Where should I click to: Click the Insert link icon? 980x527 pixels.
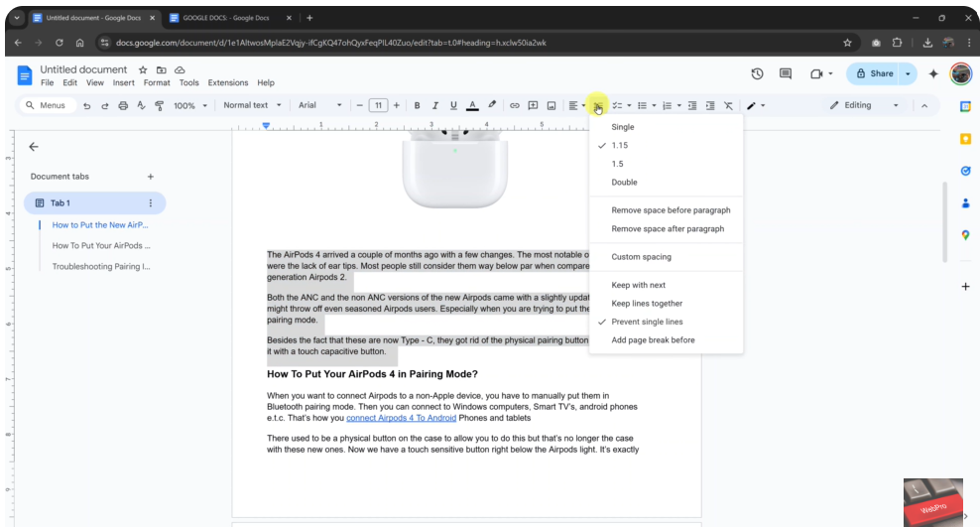click(x=515, y=105)
